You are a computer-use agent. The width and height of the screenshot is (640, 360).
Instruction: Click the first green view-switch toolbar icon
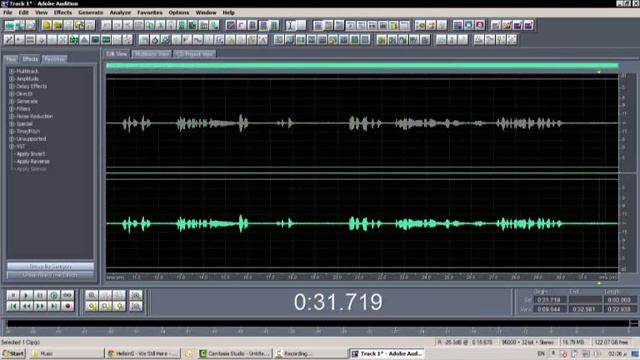click(9, 25)
